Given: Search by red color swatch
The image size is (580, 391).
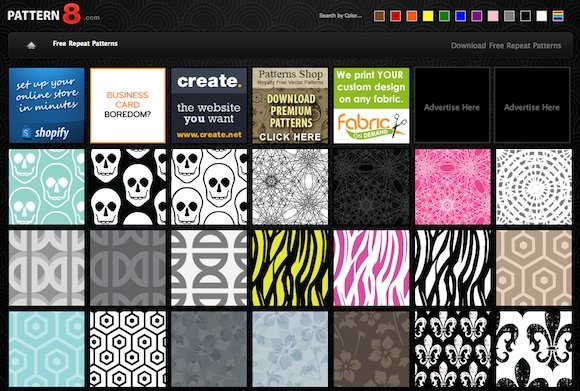Looking at the screenshot, I should 395,16.
